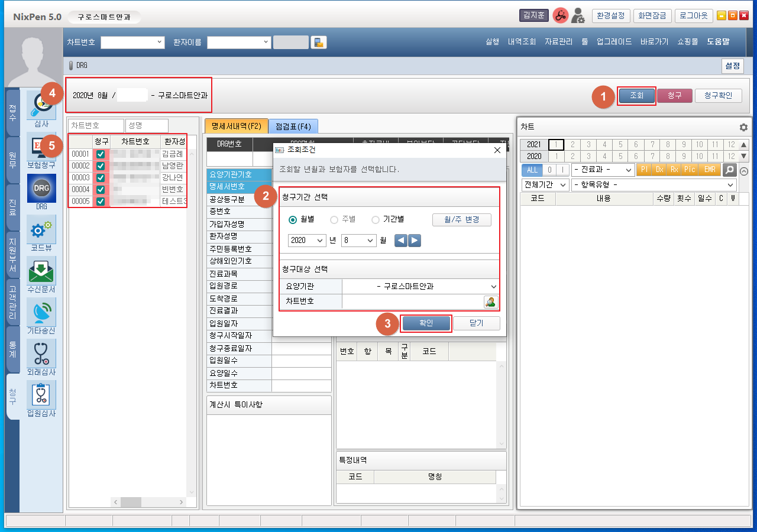Open the 기타송신 satellite icon
This screenshot has height=532, width=757.
(41, 312)
